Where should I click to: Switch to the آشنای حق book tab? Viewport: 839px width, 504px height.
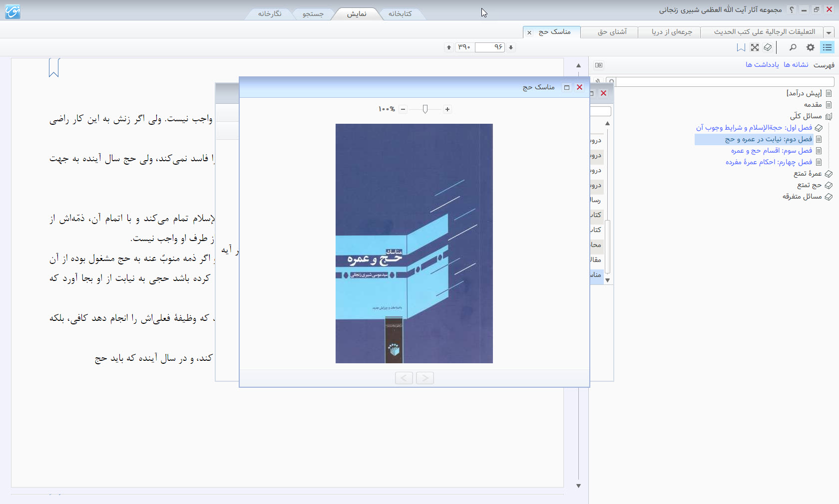point(612,32)
